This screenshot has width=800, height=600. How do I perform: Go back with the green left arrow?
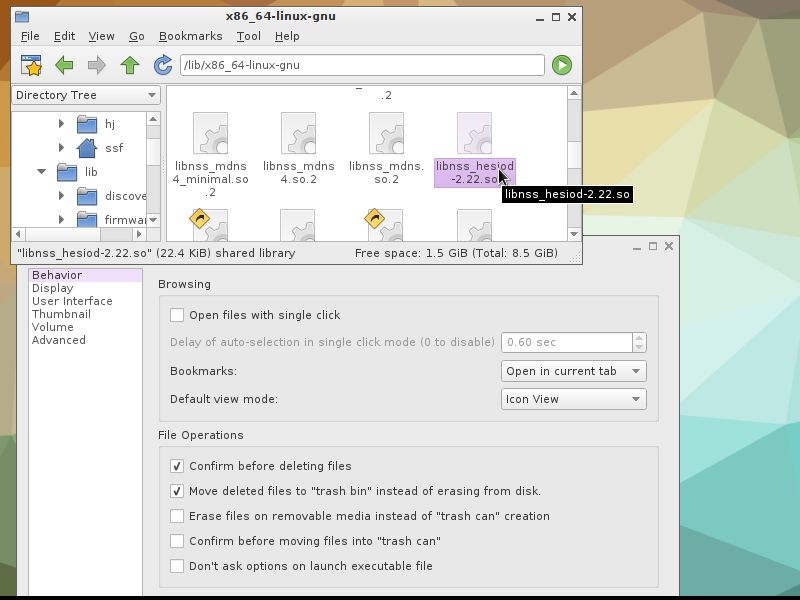[64, 65]
